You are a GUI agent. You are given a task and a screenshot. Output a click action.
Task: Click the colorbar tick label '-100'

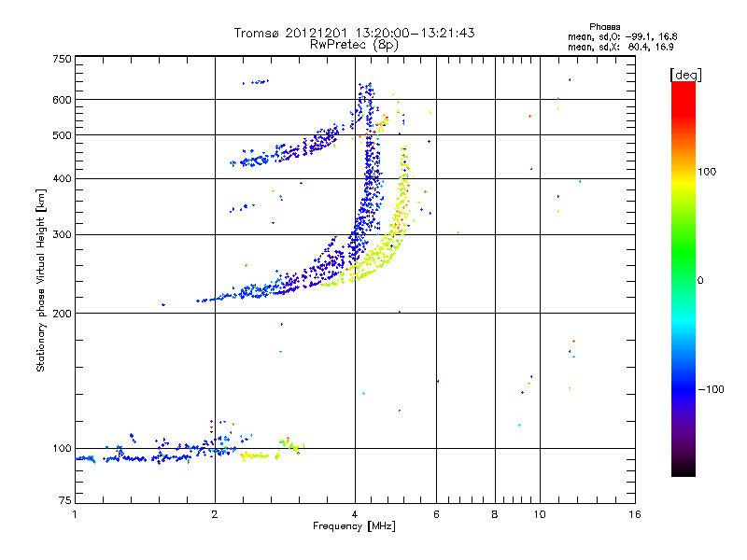click(x=711, y=389)
